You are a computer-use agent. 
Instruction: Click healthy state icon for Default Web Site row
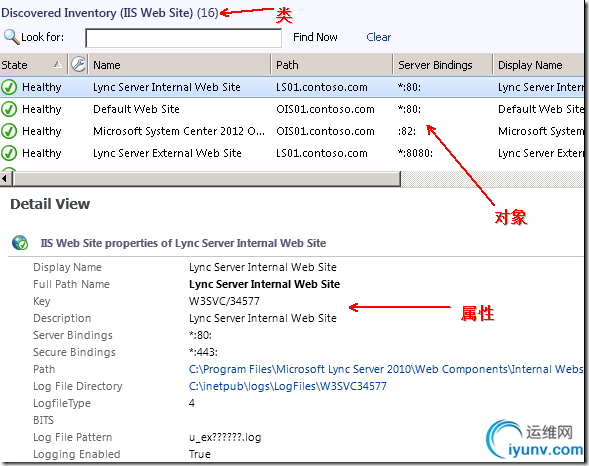point(9,109)
